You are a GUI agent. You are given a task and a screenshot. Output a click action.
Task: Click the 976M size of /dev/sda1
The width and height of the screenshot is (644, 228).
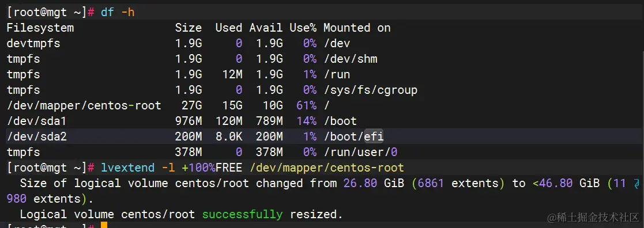(188, 121)
